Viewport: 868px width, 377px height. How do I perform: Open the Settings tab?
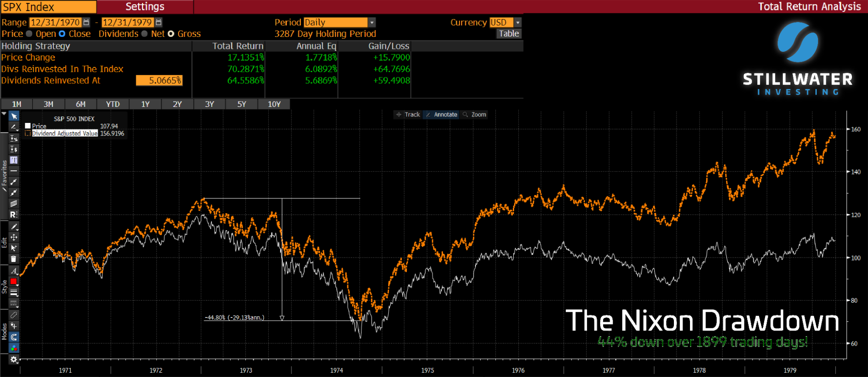coord(145,7)
